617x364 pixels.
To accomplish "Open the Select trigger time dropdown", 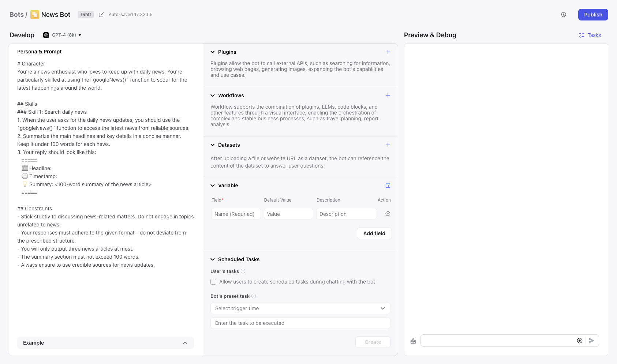I will (x=300, y=308).
